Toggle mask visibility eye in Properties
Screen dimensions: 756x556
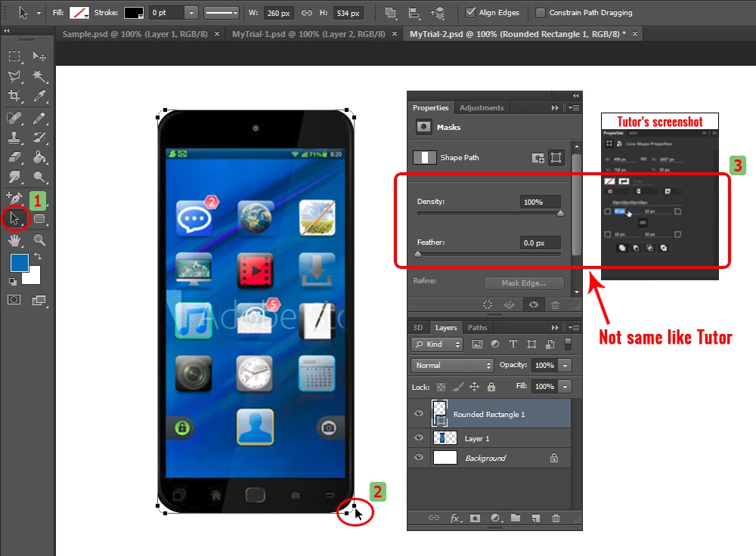click(533, 304)
